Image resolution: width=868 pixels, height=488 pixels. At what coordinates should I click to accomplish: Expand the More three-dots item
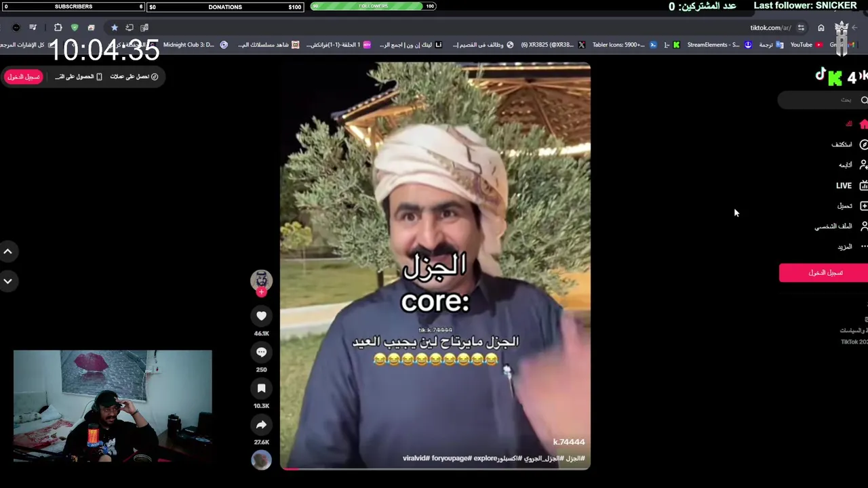(852, 247)
